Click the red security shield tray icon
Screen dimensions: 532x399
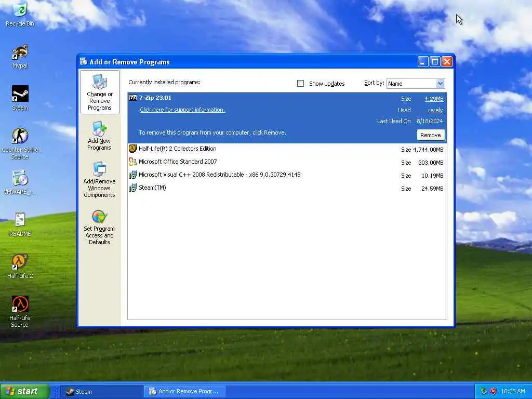494,391
